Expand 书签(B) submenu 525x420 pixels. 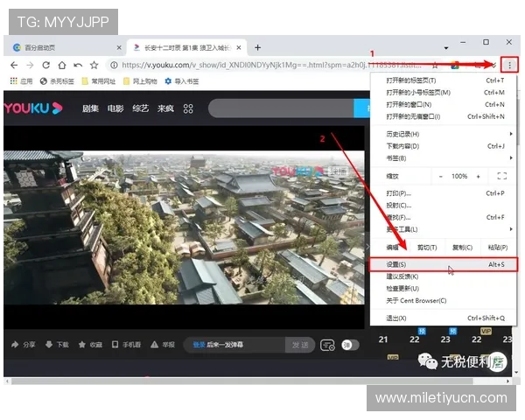click(x=444, y=158)
